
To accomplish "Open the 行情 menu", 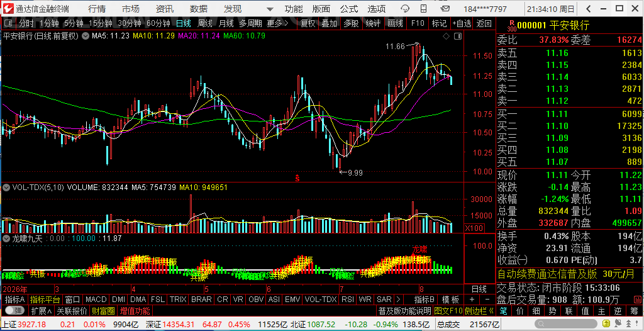I will tap(96, 9).
